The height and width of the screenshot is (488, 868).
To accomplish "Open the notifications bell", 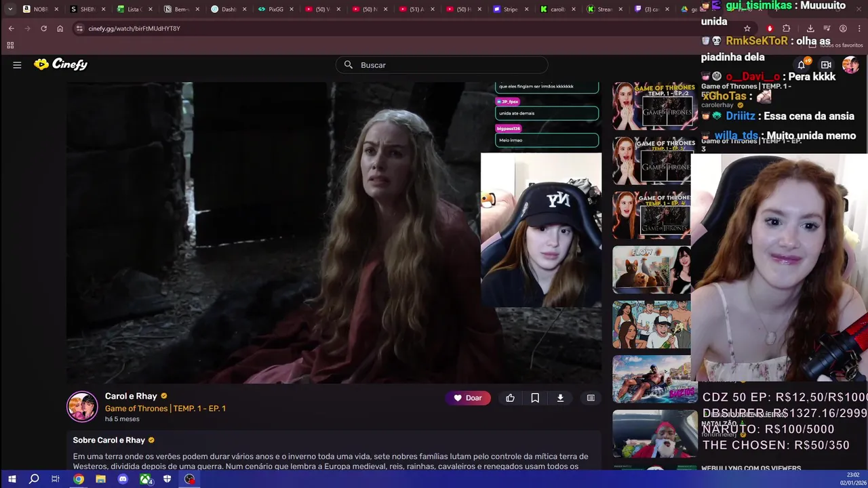I will coord(802,65).
